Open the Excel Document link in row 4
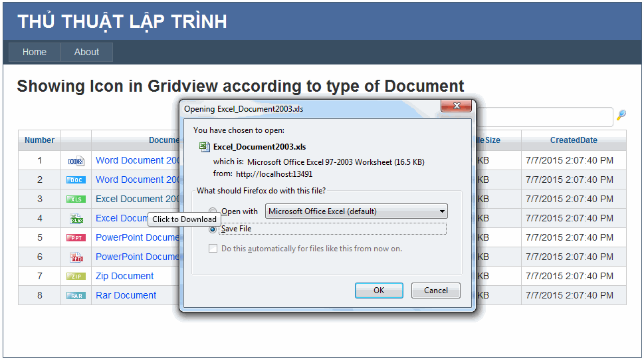 tap(122, 218)
